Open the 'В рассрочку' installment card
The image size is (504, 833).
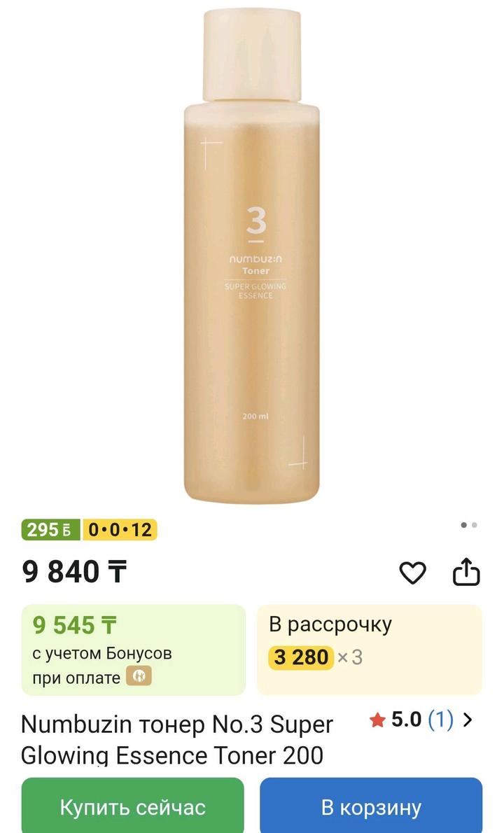tap(370, 650)
